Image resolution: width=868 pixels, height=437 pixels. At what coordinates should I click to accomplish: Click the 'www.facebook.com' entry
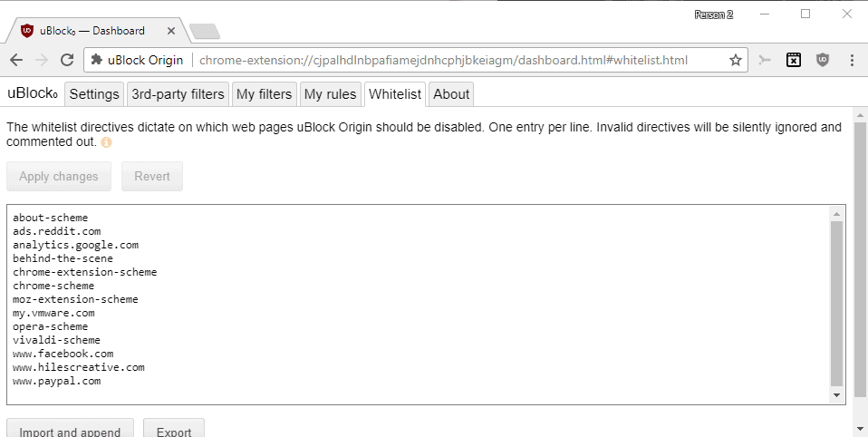tap(63, 354)
